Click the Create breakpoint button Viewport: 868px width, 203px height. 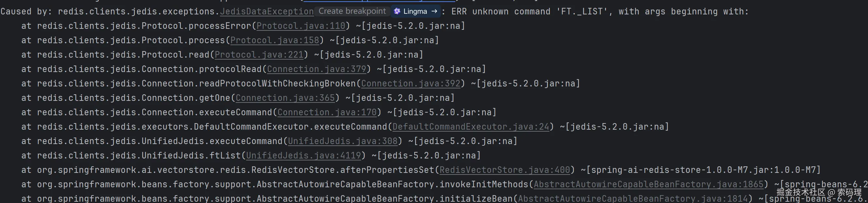click(352, 11)
